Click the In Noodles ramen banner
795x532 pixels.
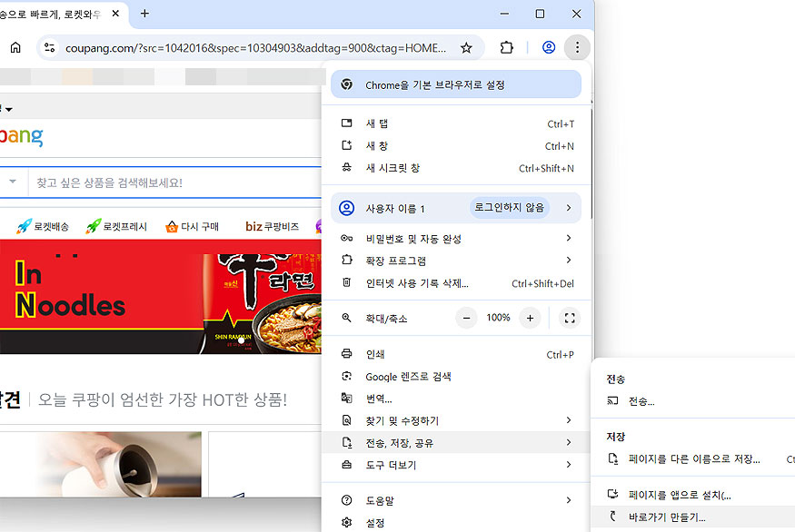tap(161, 297)
